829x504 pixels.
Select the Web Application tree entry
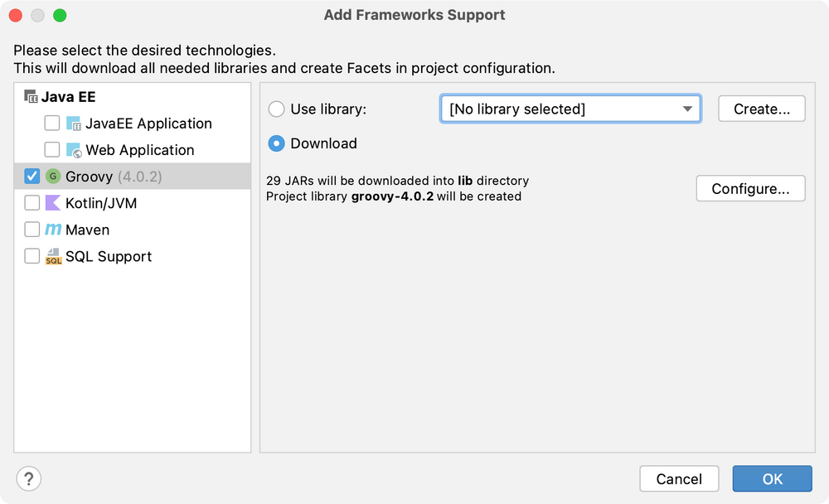coord(139,150)
